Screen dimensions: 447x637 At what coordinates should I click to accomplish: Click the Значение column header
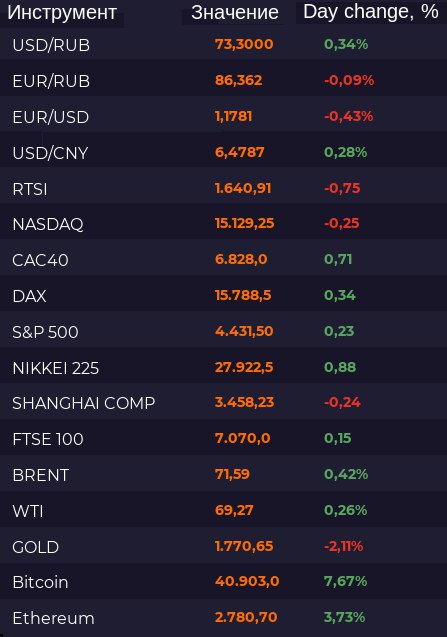pyautogui.click(x=234, y=13)
